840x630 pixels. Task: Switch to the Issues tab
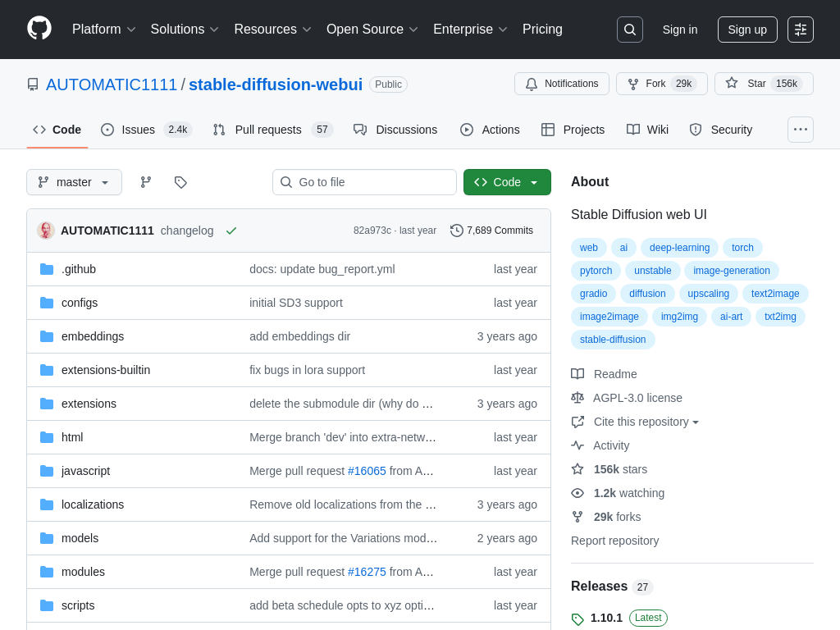(146, 130)
